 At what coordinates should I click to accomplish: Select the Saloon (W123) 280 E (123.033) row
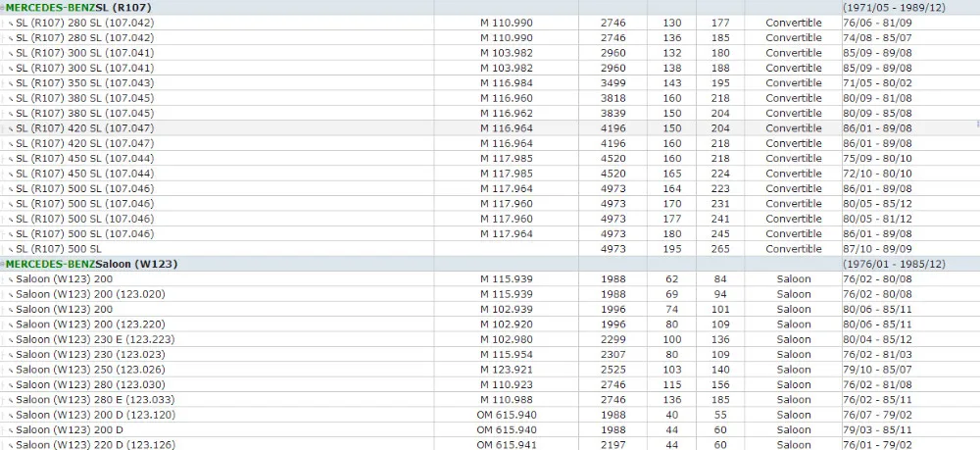click(x=490, y=399)
